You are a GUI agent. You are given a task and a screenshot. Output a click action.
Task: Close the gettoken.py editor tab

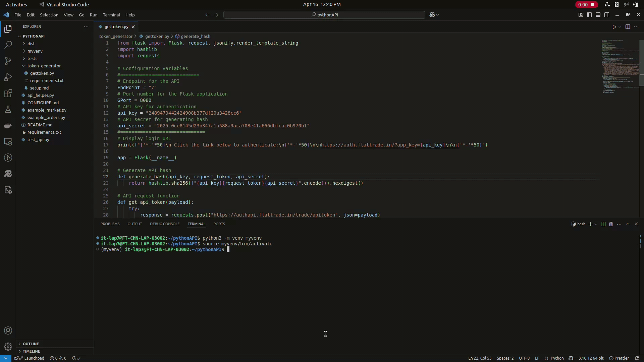coord(133,27)
